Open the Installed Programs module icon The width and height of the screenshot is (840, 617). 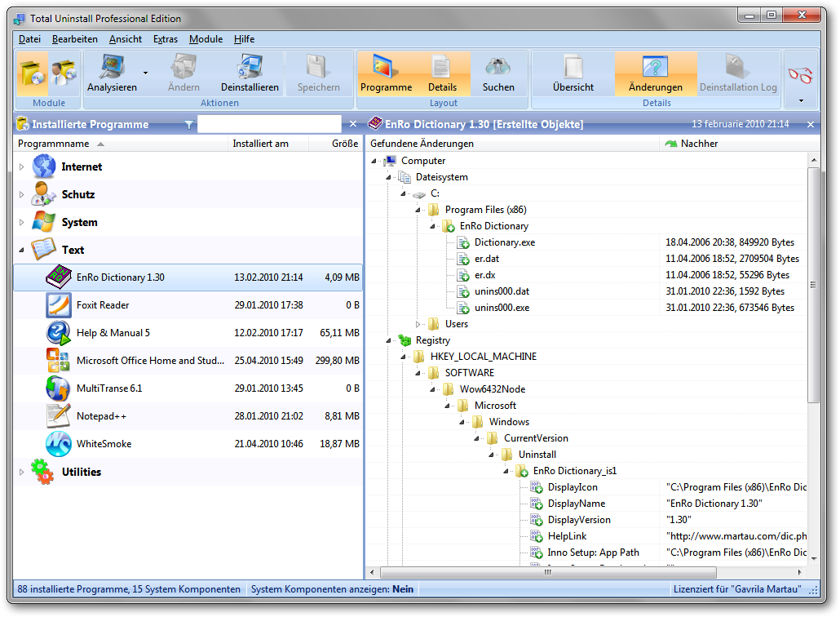[32, 73]
